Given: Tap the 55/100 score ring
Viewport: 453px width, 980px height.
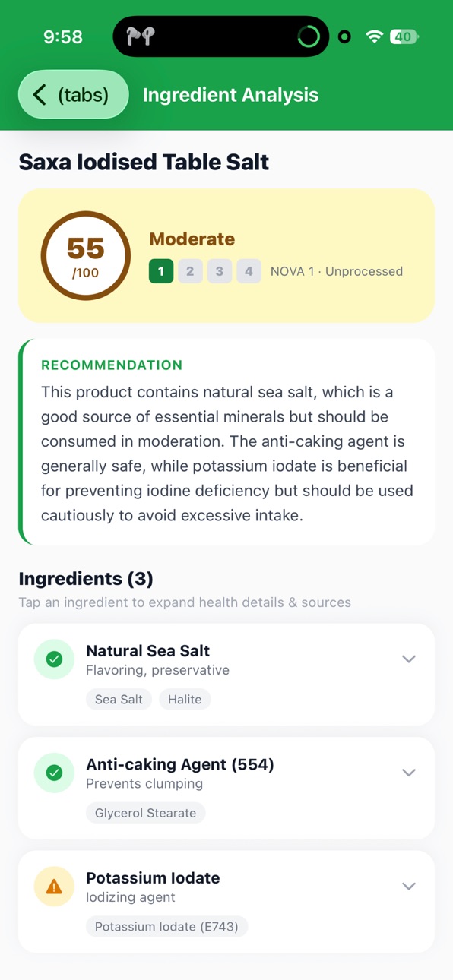Looking at the screenshot, I should pos(85,256).
